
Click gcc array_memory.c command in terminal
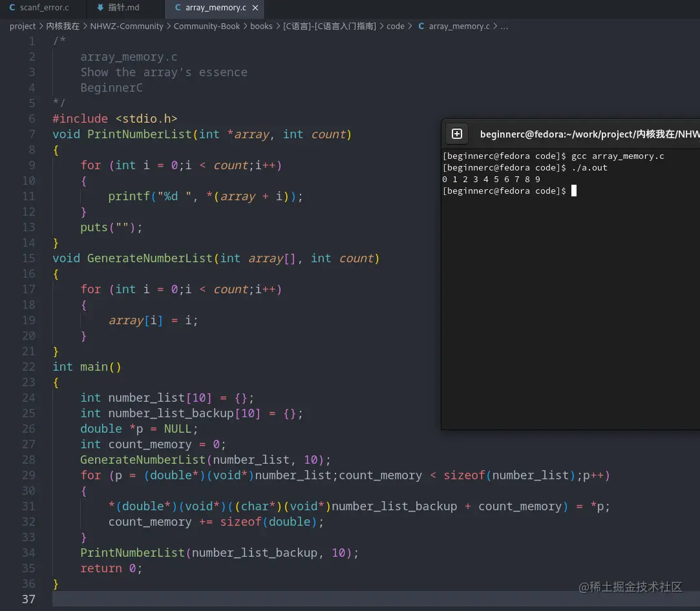(x=617, y=156)
